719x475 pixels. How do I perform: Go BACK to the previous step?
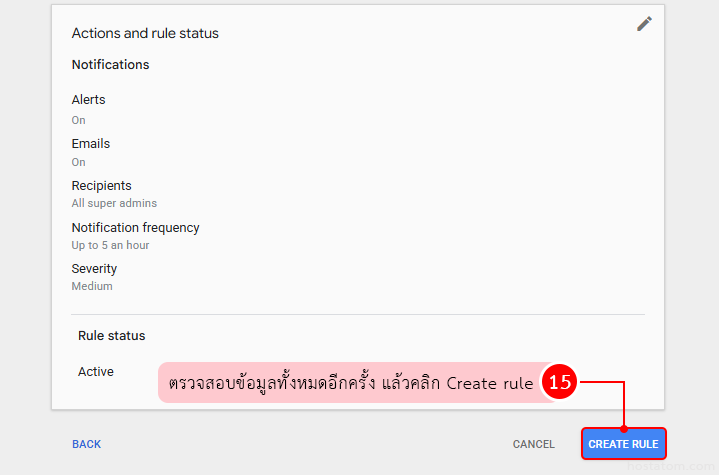tap(86, 444)
